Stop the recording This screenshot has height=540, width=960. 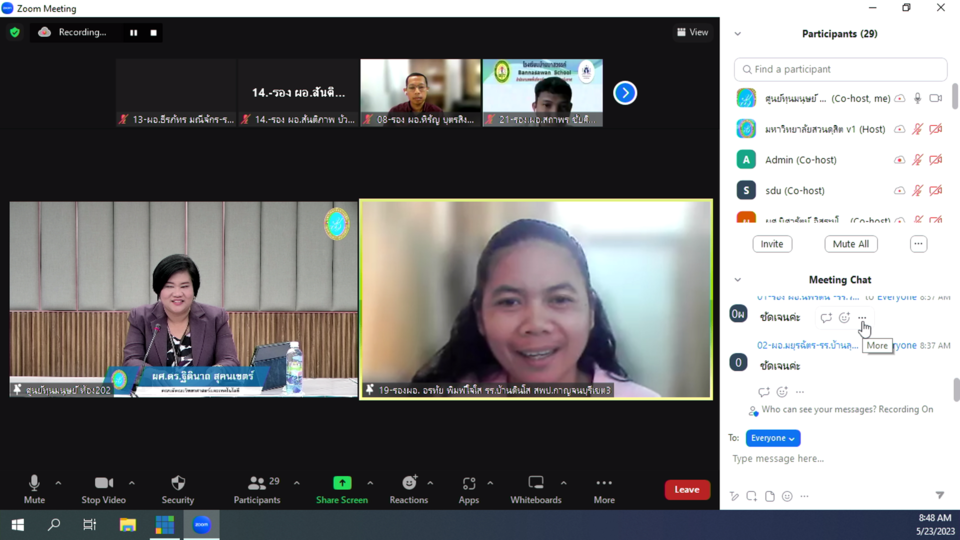click(x=154, y=32)
